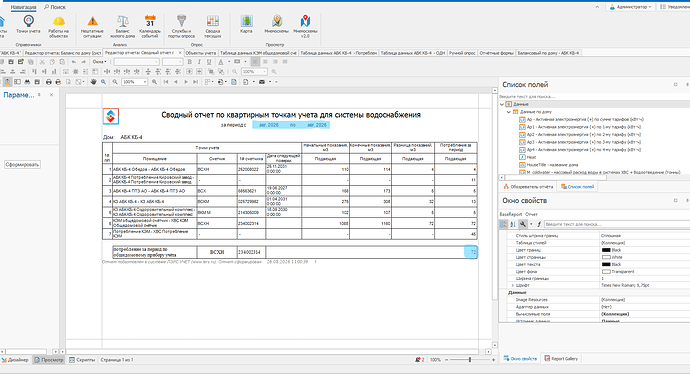Image resolution: width=690 pixels, height=374 pixels.
Task: Toggle the wrench properties filter
Action: (x=523, y=224)
